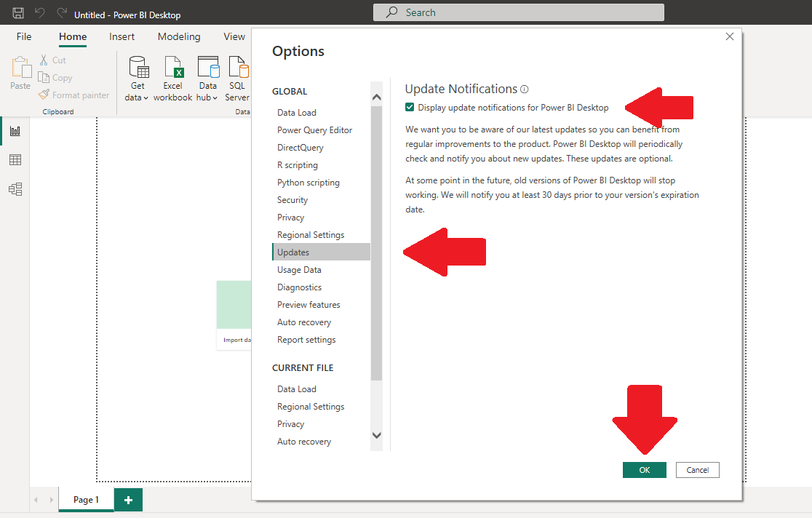This screenshot has height=518, width=812.
Task: Switch to the Home ribbon tab
Action: [73, 36]
